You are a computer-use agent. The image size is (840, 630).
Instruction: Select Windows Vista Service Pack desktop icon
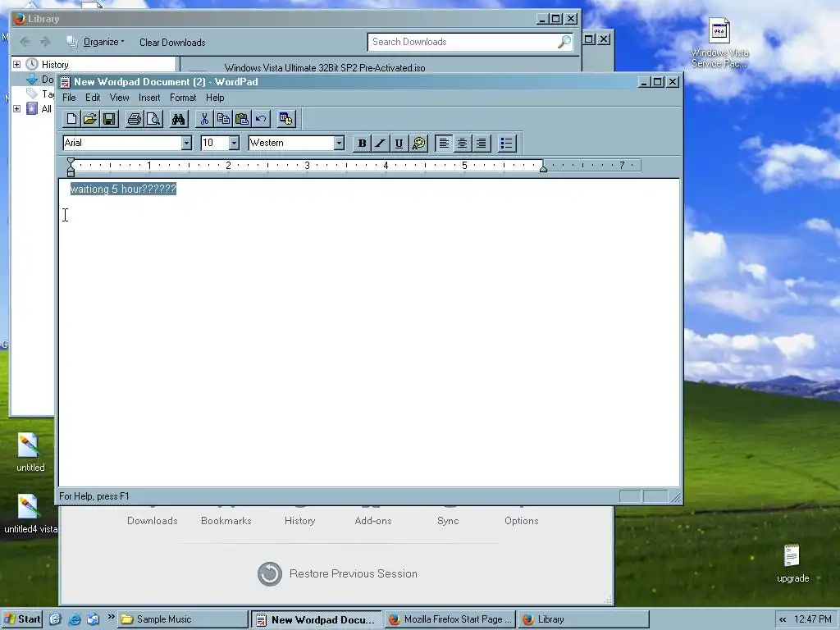pos(719,43)
